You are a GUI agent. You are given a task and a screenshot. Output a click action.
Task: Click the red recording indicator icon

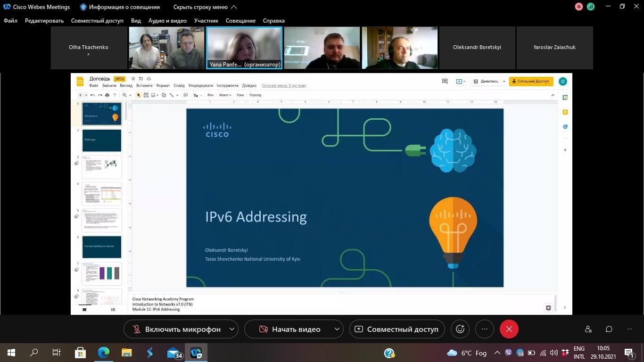(579, 7)
